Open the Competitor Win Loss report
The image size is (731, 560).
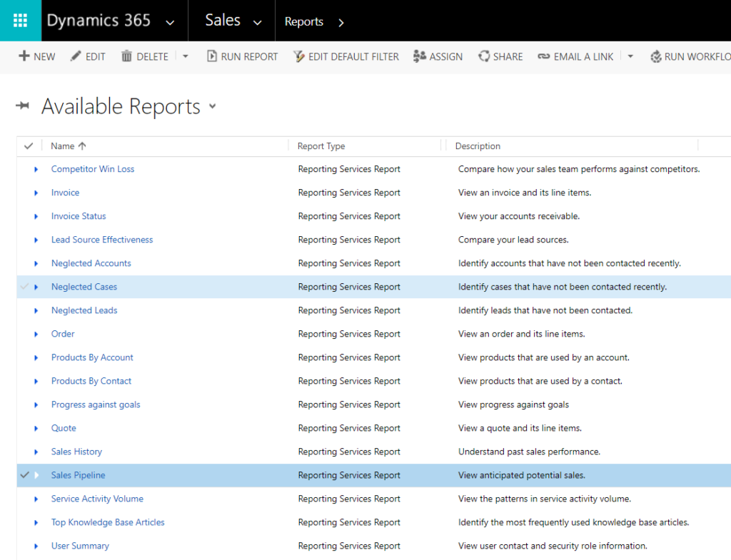tap(92, 169)
